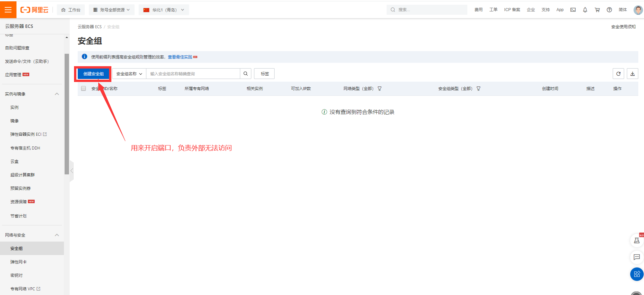Toggle the select-all table checkbox
Image resolution: width=644 pixels, height=295 pixels.
pyautogui.click(x=83, y=88)
